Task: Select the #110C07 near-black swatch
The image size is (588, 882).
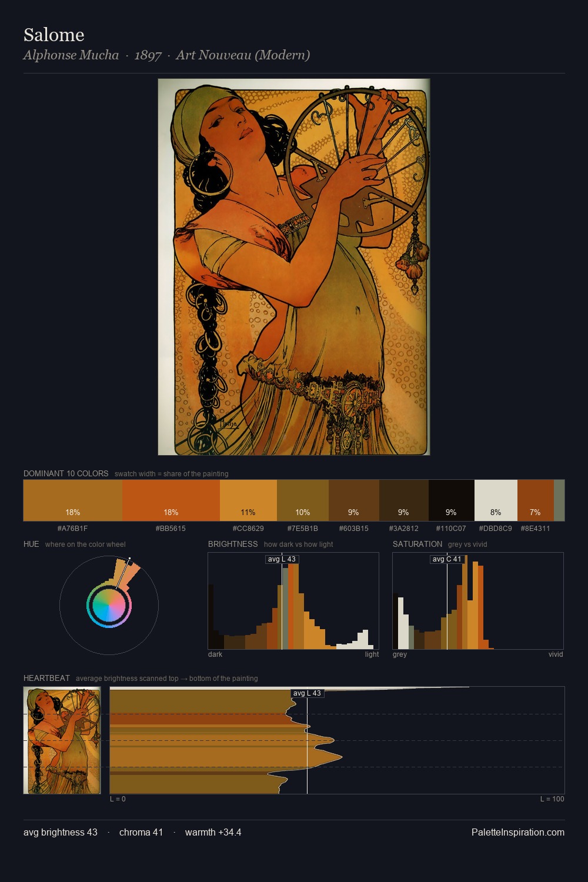Action: [452, 500]
